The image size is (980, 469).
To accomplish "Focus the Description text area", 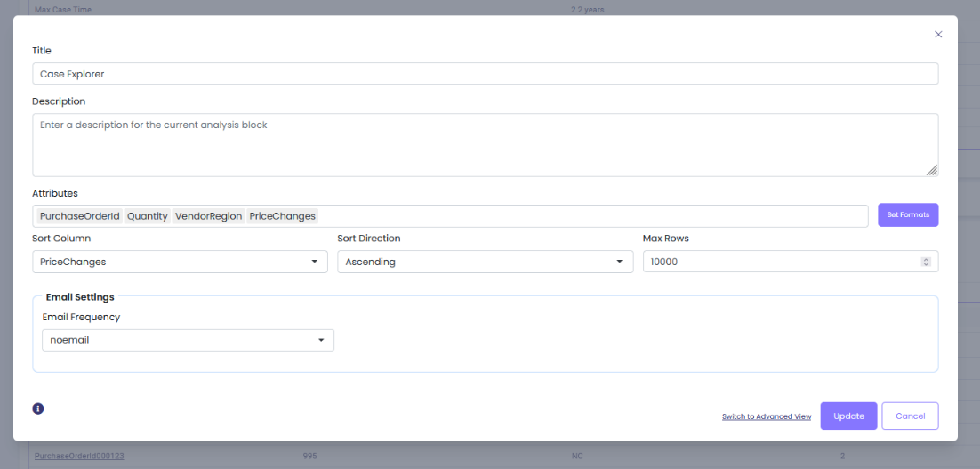I will pos(485,144).
